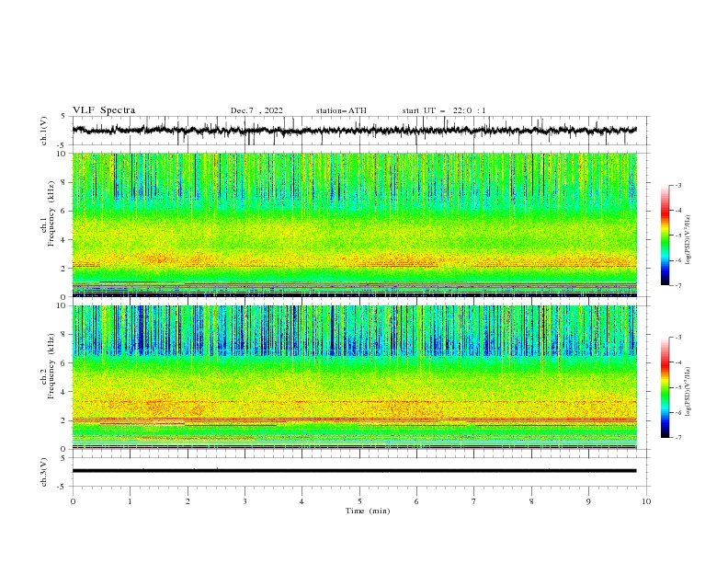The height and width of the screenshot is (563, 728).
Task: Click the 'station=ATH' header label
Action: 341,110
